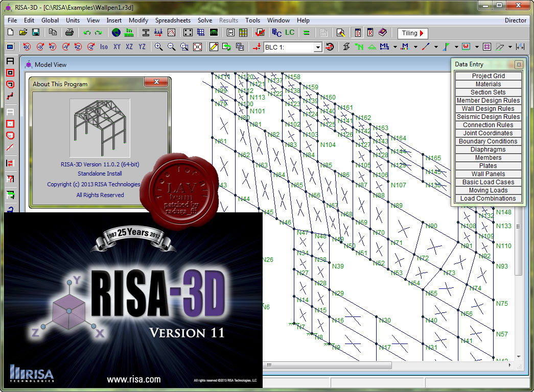The image size is (534, 392).
Task: Open the Spreadsheets menu
Action: point(173,20)
